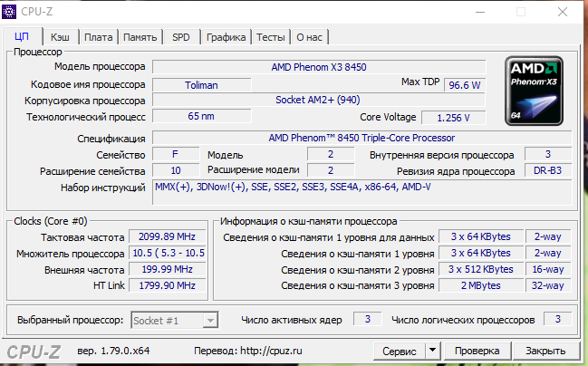Image resolution: width=588 pixels, height=366 pixels.
Task: Click the Socket AM2+ (940) package field
Action: click(319, 100)
